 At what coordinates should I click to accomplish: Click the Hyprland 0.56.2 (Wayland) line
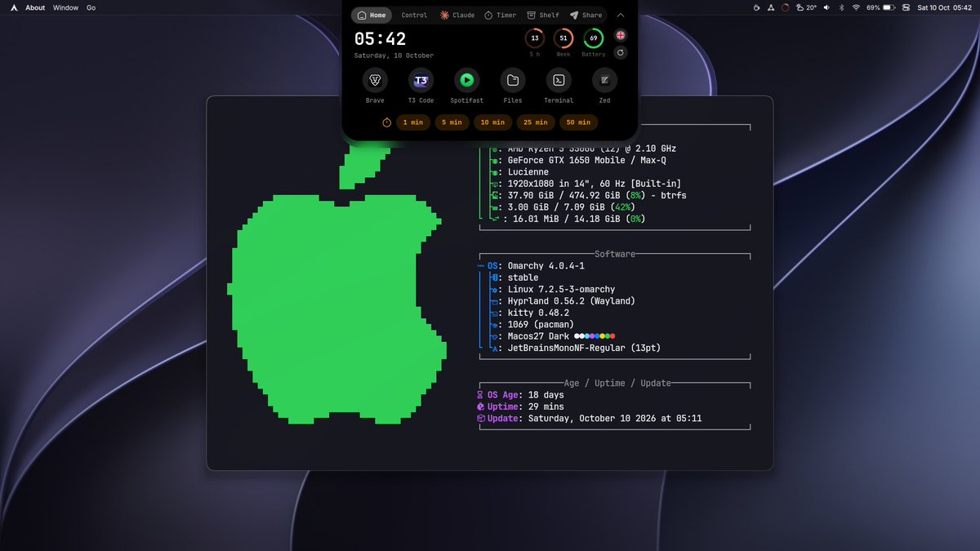563,301
